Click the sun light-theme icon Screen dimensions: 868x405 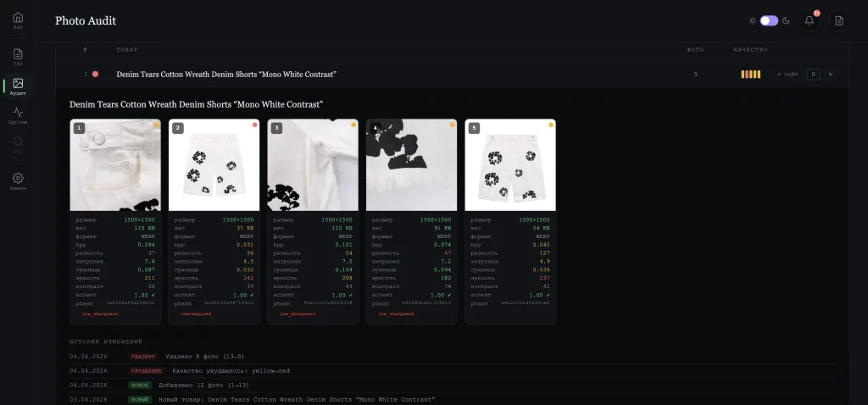(x=752, y=20)
